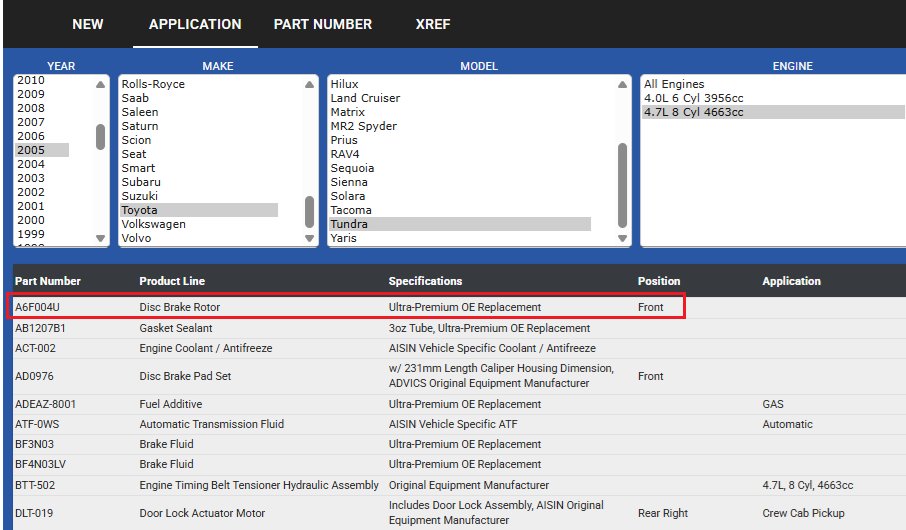Click the MAKE list scrollbar thumb
Image resolution: width=906 pixels, height=530 pixels.
pos(310,212)
